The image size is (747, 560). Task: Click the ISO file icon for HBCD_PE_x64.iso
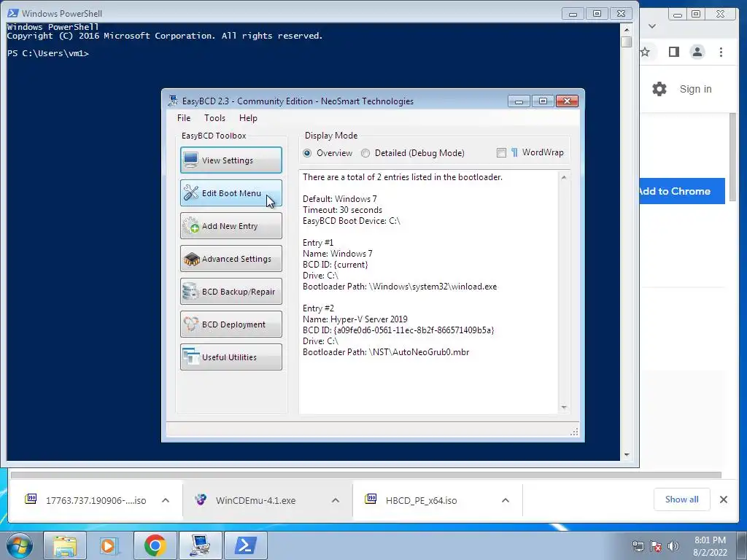(371, 499)
